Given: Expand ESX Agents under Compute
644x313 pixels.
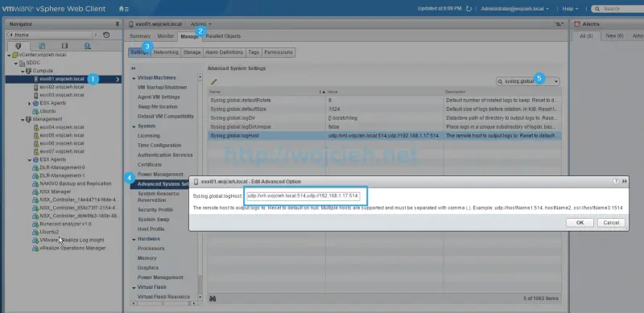Looking at the screenshot, I should click(30, 103).
